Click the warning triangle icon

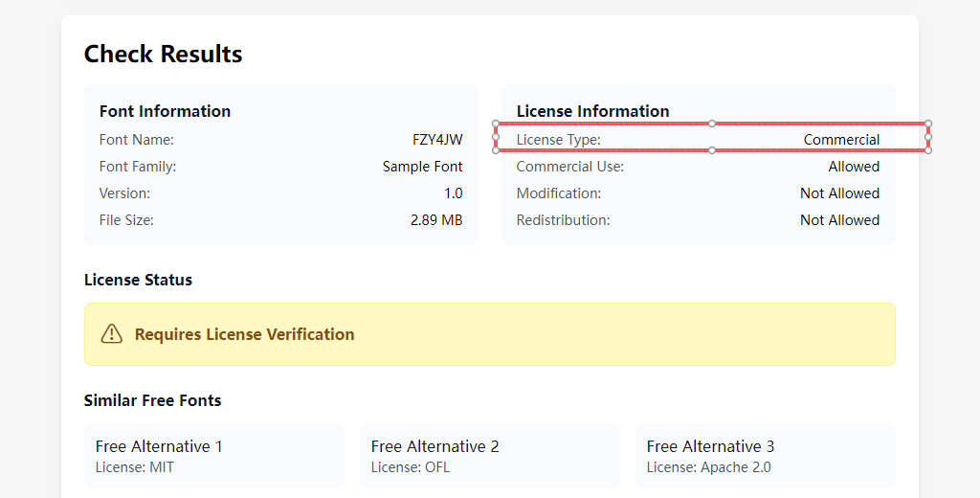point(112,334)
